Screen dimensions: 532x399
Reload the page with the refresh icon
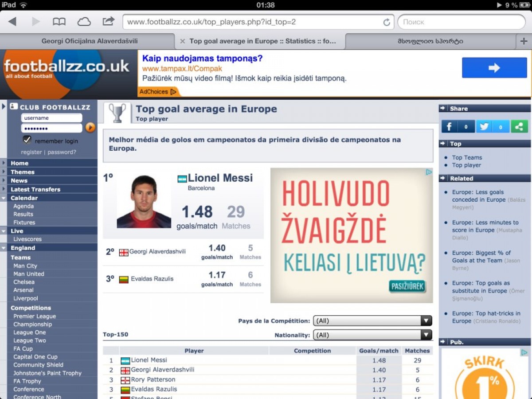click(x=387, y=22)
